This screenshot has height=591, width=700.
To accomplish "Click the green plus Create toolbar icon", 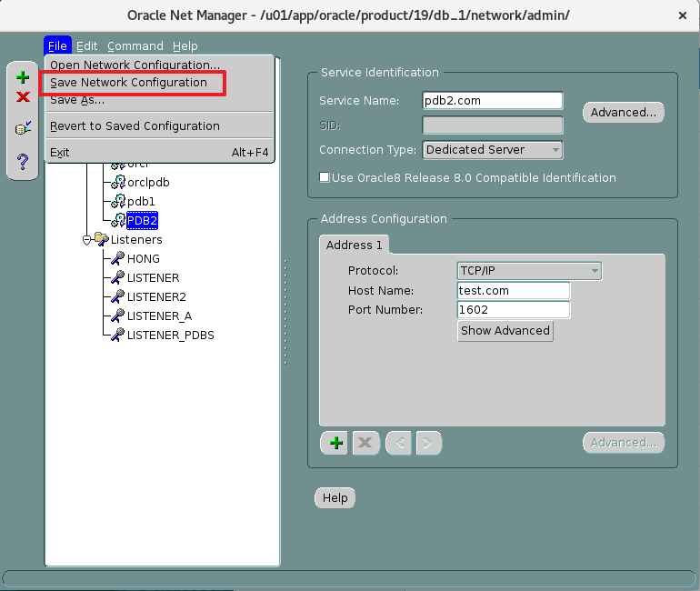I will coord(23,77).
